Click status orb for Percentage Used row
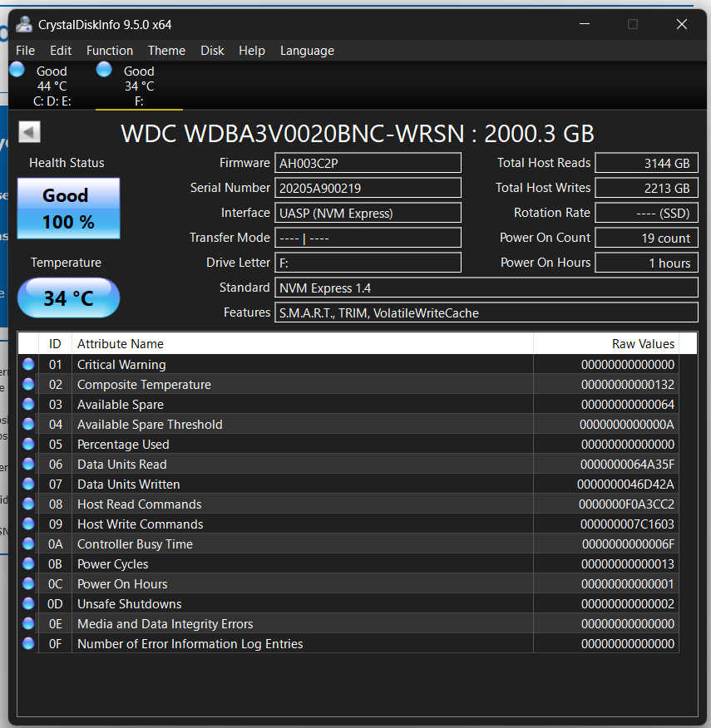Image resolution: width=711 pixels, height=728 pixels. click(x=28, y=445)
